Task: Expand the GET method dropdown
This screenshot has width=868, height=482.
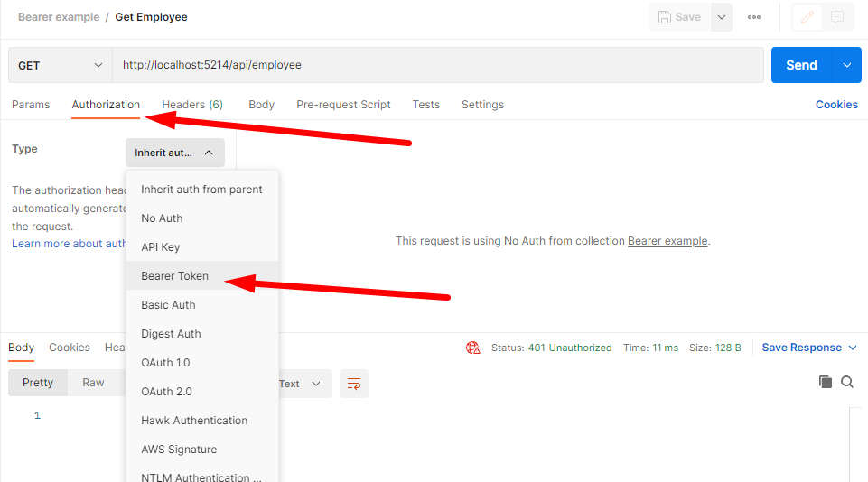Action: [61, 65]
